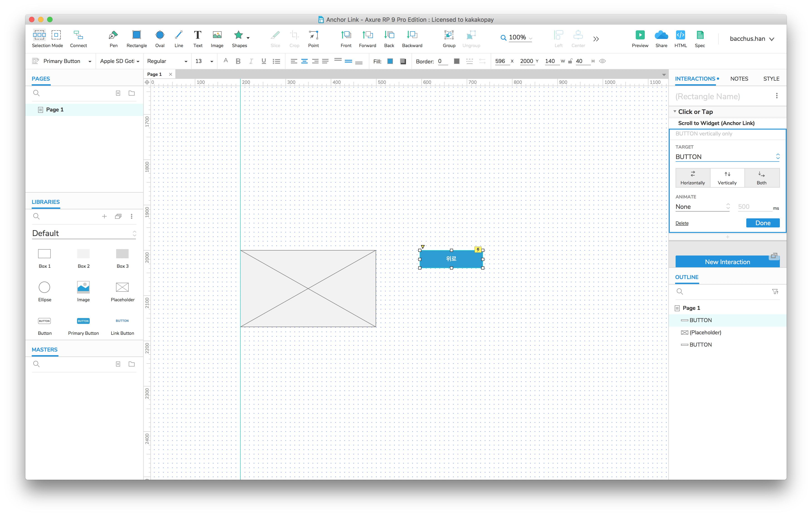Toggle the lock aspect ratio icon
Screen dimensions: 812x516
tap(570, 61)
